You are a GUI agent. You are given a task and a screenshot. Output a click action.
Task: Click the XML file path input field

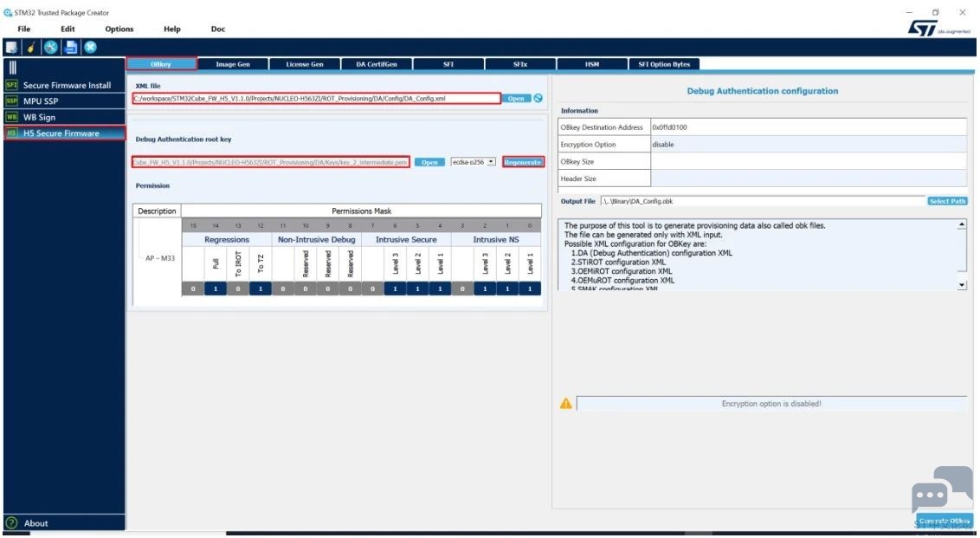316,98
